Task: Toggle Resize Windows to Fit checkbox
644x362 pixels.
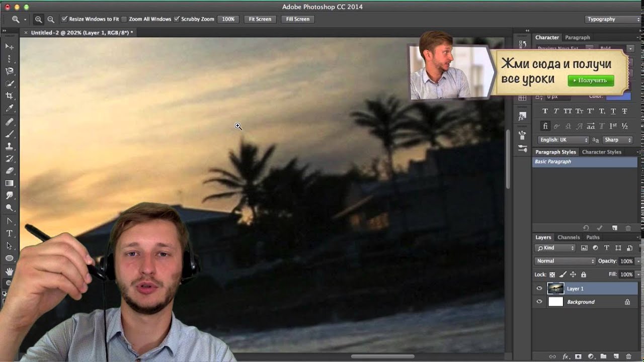Action: tap(64, 19)
